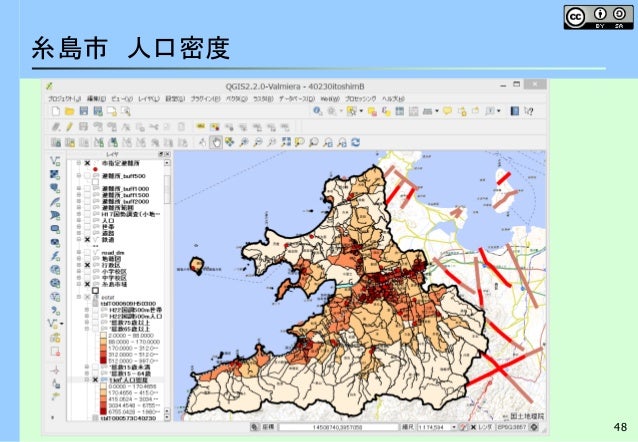Select the Zoom Out magnifier tool
The width and height of the screenshot is (638, 442).
point(258,142)
